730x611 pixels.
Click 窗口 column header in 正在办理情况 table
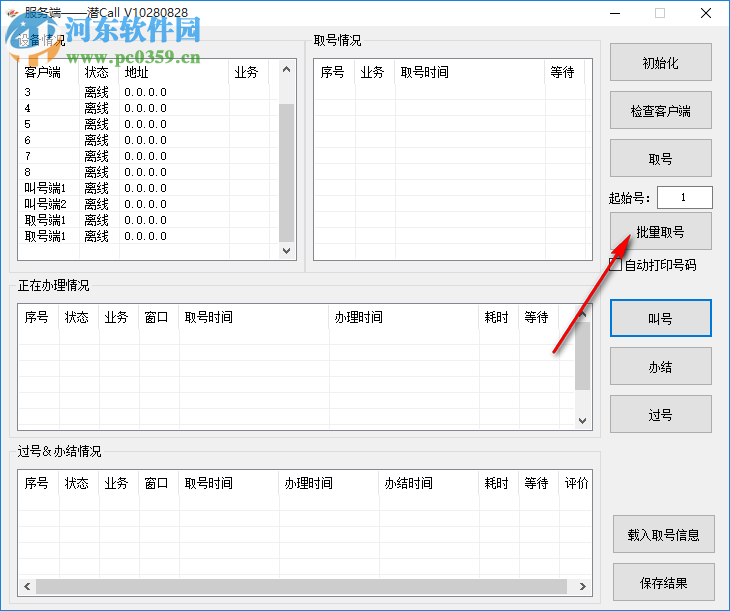point(158,317)
